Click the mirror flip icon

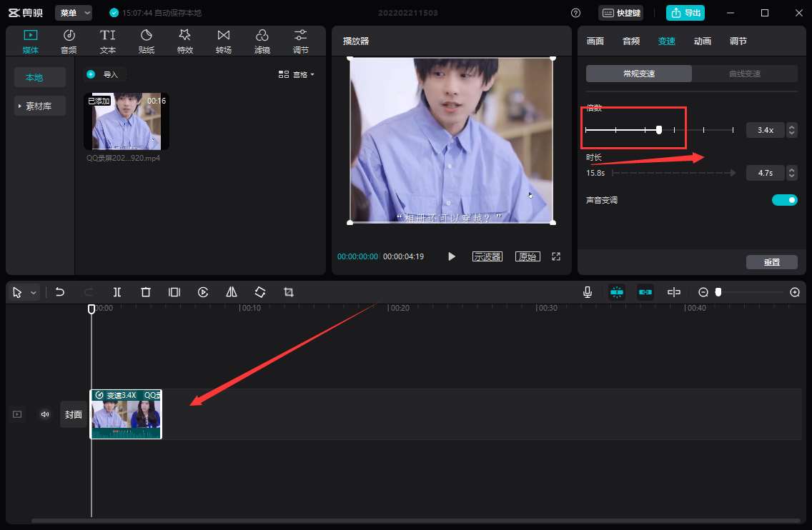click(232, 292)
